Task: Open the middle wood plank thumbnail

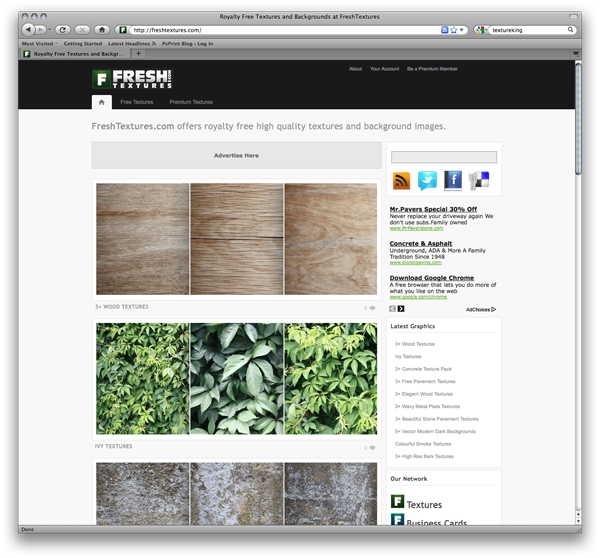Action: pyautogui.click(x=236, y=239)
